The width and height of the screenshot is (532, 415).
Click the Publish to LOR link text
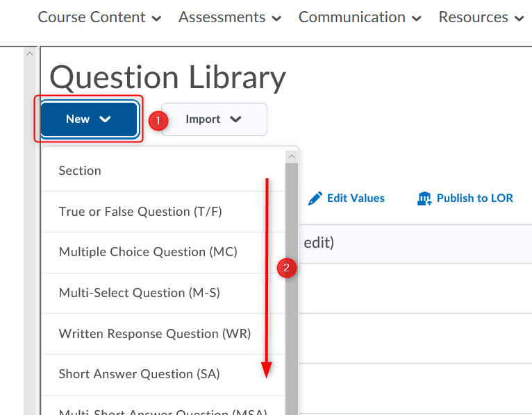click(475, 198)
